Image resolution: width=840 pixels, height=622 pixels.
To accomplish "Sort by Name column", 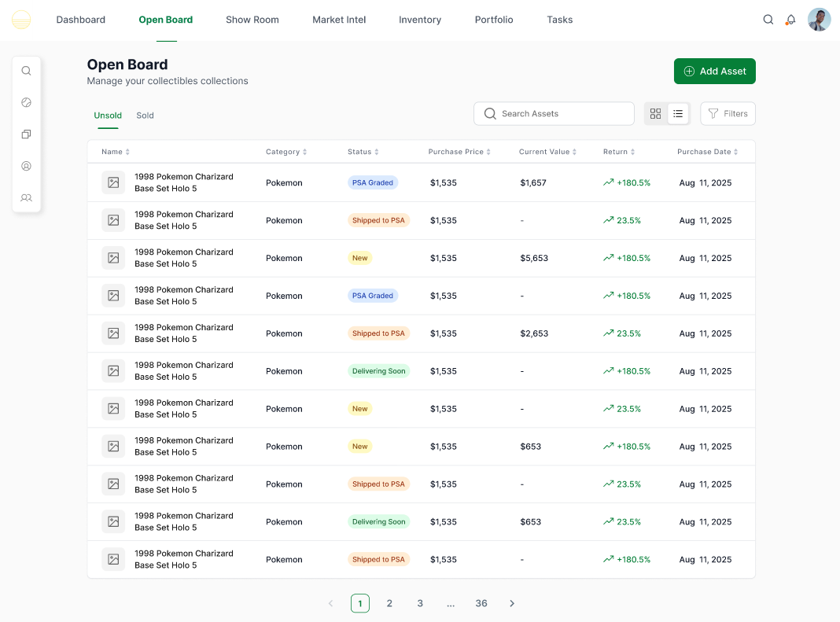I will point(116,152).
